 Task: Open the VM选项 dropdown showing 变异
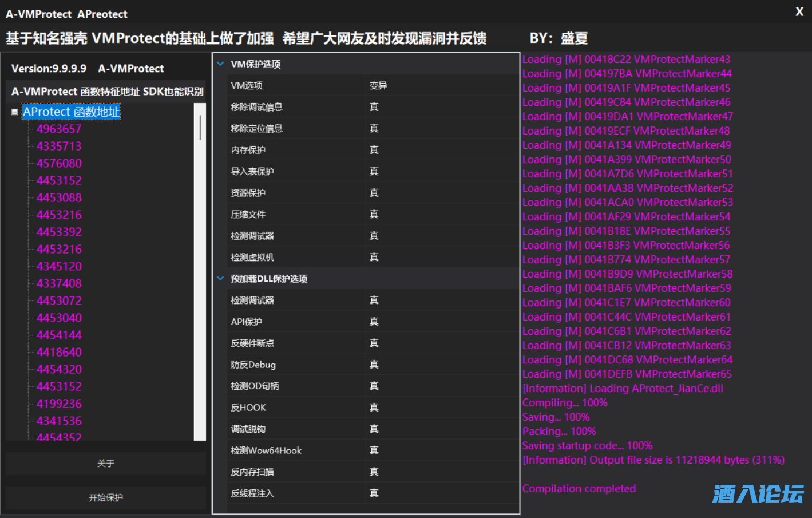click(441, 85)
